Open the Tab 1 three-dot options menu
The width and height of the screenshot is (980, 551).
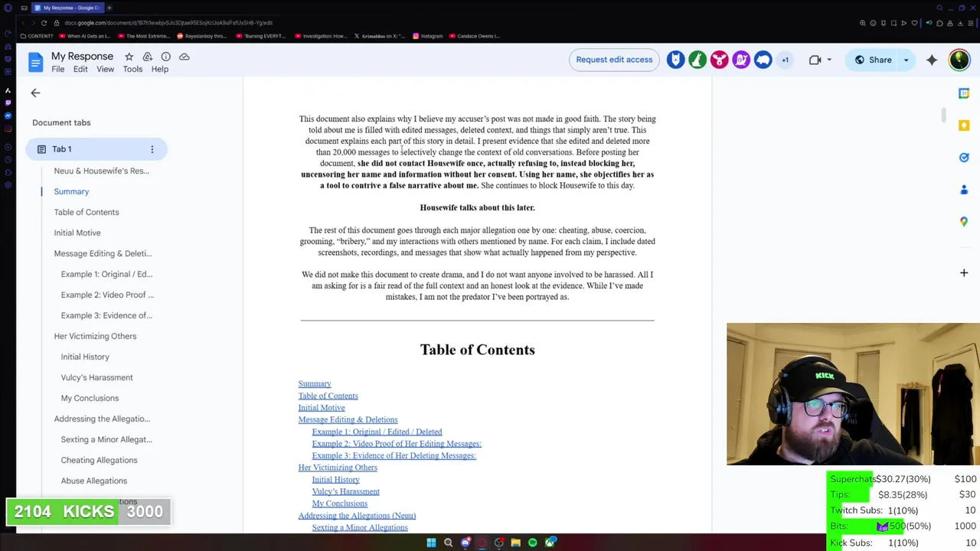[x=152, y=149]
